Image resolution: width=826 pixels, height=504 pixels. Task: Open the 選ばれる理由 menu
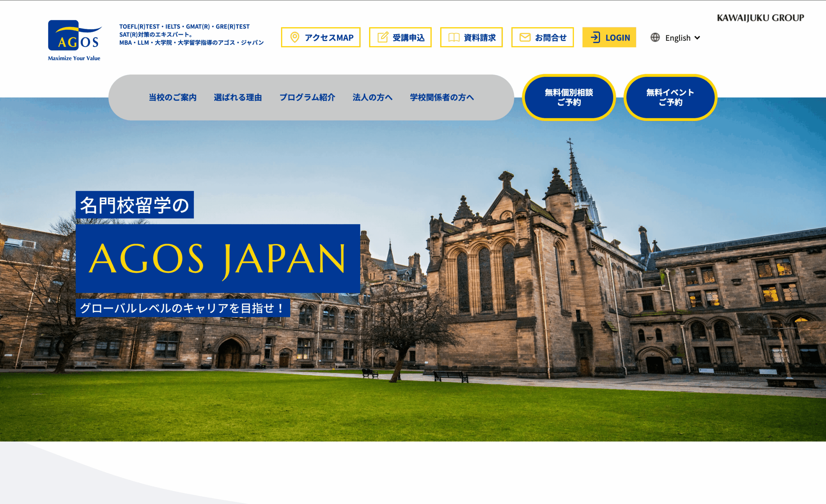pos(238,97)
